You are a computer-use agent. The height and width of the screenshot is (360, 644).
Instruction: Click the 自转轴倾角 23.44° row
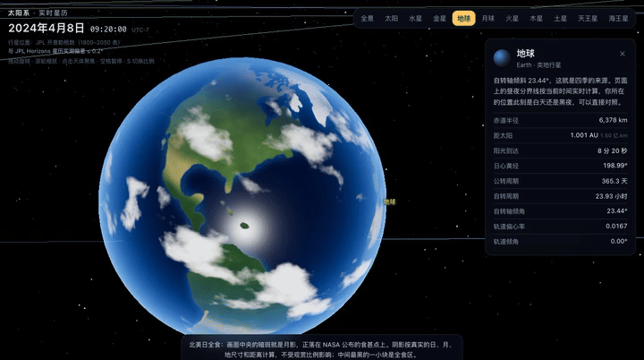tap(560, 211)
